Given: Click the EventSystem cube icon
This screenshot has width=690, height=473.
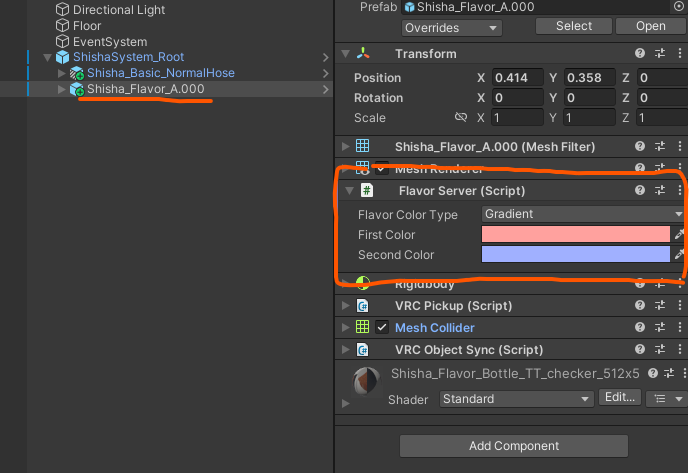Looking at the screenshot, I should (x=62, y=41).
